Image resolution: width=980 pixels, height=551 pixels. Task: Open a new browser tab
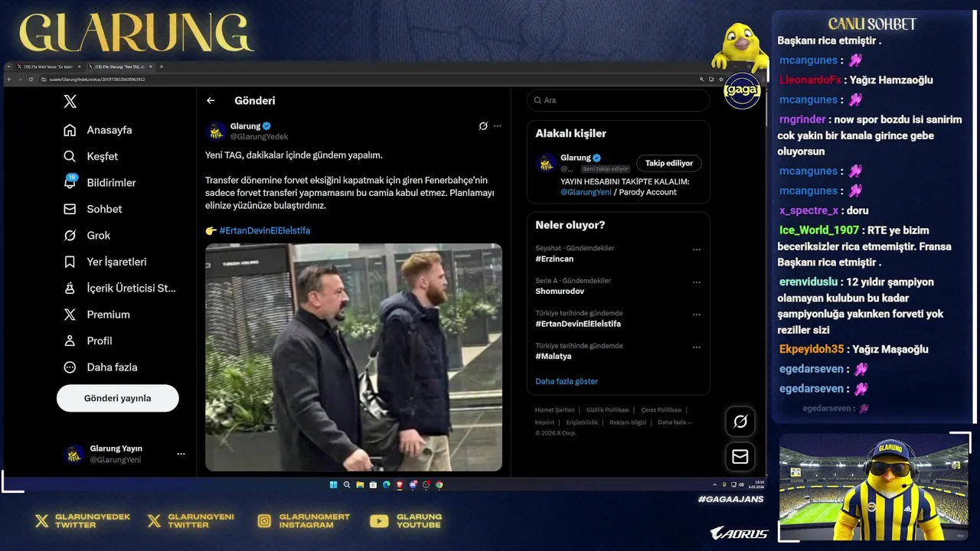(x=162, y=67)
